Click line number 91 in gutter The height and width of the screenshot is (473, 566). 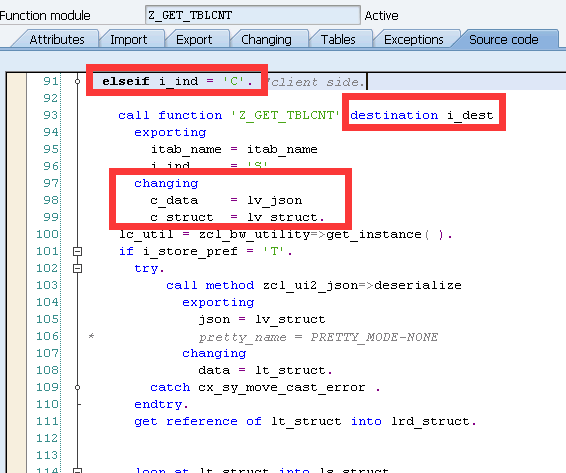[x=50, y=81]
